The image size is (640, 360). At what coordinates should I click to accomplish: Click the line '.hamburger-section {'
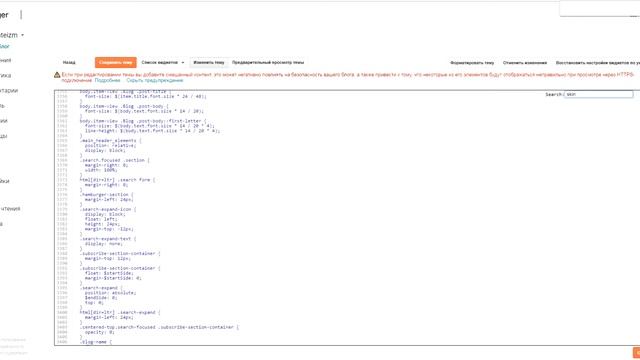point(107,194)
